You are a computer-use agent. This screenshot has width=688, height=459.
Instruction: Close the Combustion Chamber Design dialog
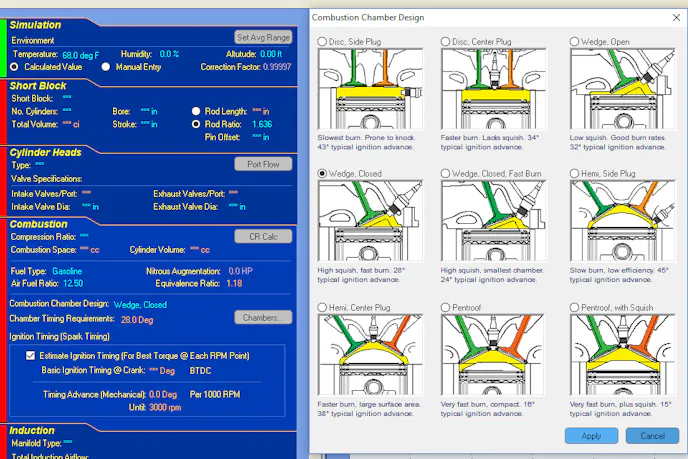click(670, 17)
